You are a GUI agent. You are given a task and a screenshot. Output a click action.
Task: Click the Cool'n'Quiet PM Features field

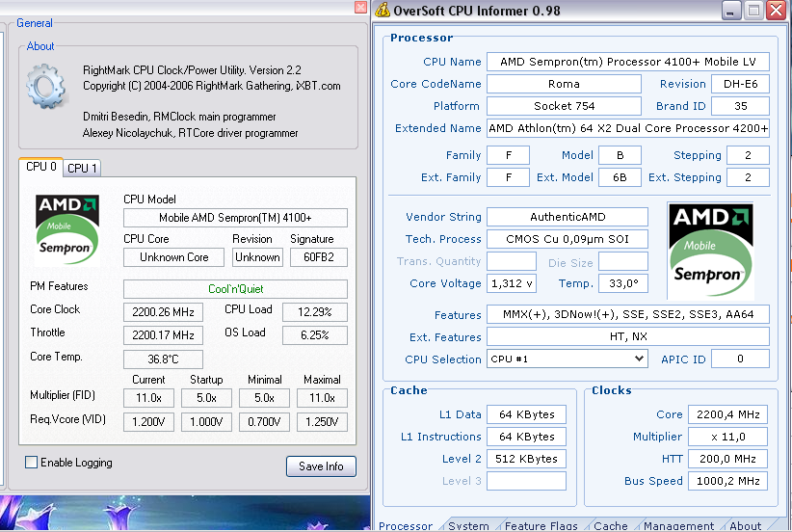pos(235,289)
